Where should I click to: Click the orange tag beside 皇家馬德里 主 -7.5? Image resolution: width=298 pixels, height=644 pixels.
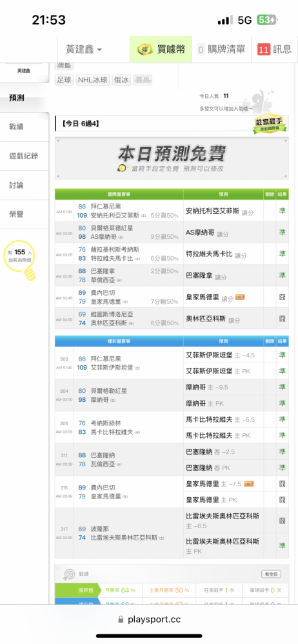pos(248,484)
